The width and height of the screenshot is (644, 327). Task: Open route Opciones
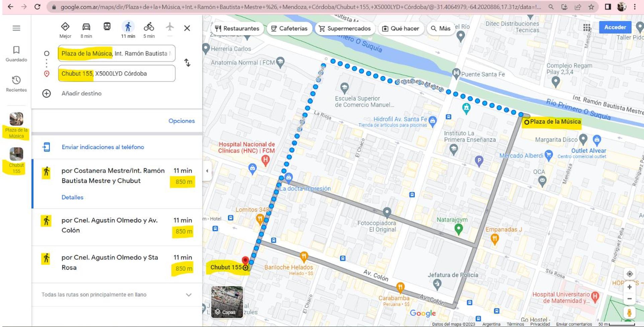[x=181, y=121]
